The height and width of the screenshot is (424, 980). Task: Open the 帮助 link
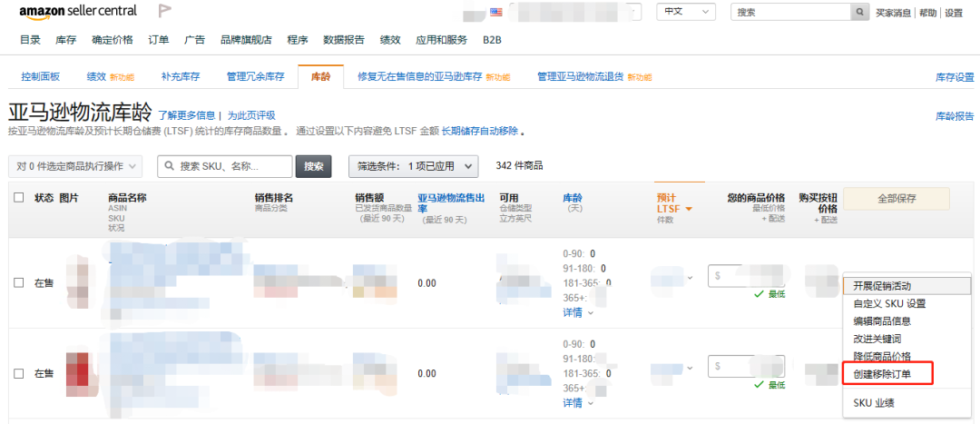point(928,13)
